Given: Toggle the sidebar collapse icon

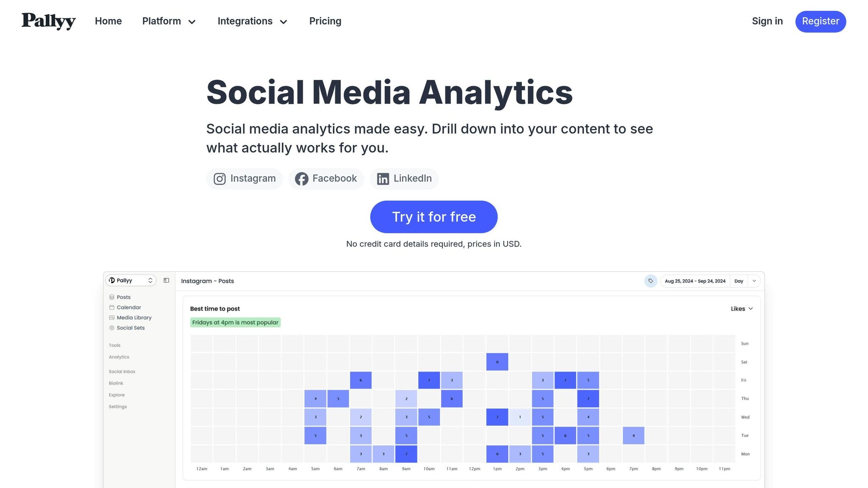Looking at the screenshot, I should point(166,280).
